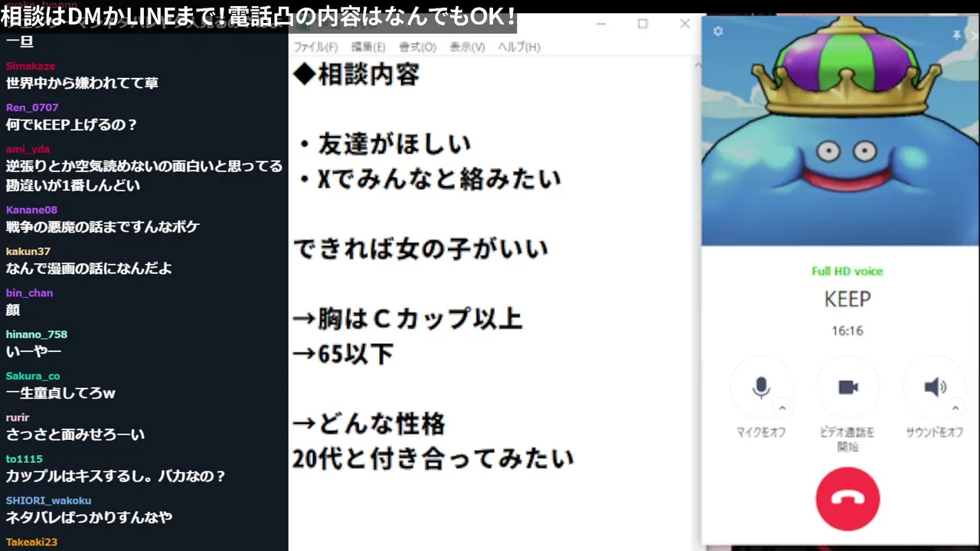Expand speaker device options chevron
The height and width of the screenshot is (551, 980).
(955, 408)
